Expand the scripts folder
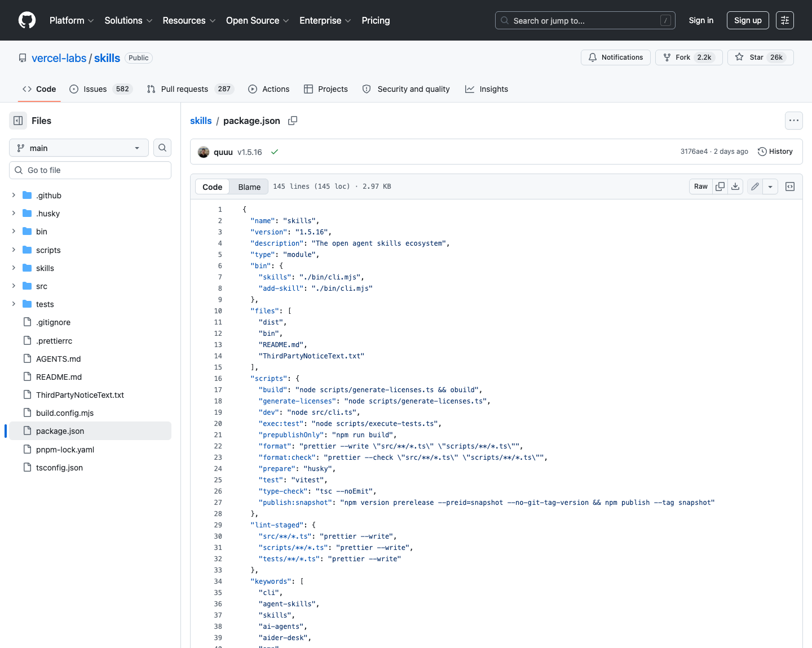812x648 pixels. pyautogui.click(x=14, y=250)
